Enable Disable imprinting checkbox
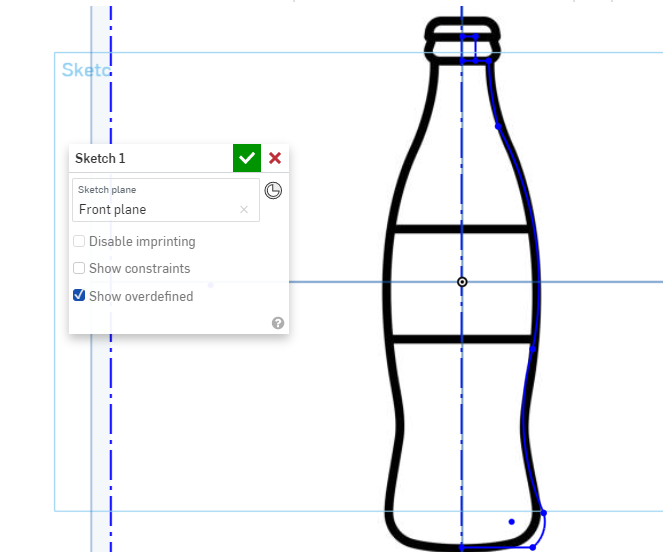Image resolution: width=663 pixels, height=552 pixels. pos(79,241)
